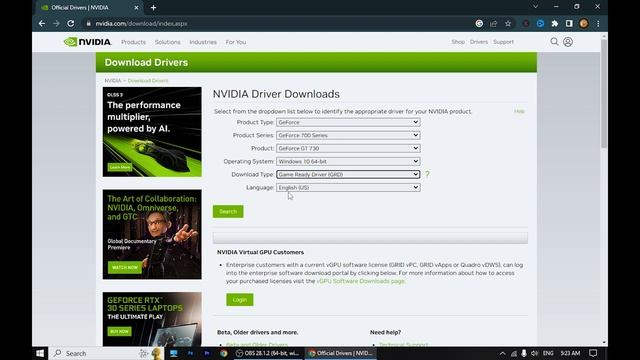640x360 pixels.
Task: Open the Download Type dropdown
Action: pyautogui.click(x=348, y=174)
